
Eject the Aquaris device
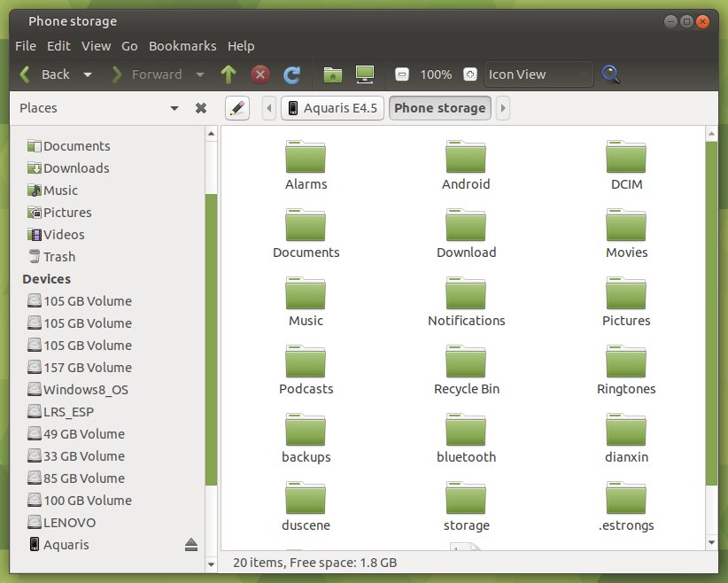pyautogui.click(x=191, y=545)
